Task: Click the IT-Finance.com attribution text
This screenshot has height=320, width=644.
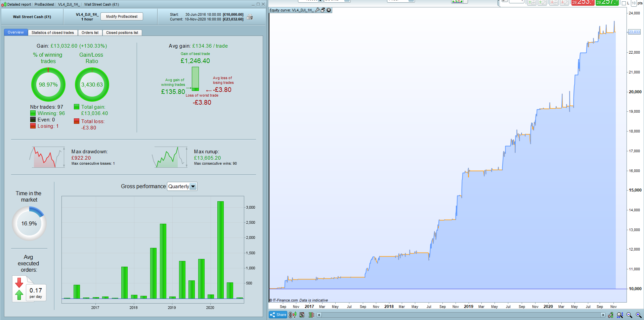Action: tap(284, 300)
